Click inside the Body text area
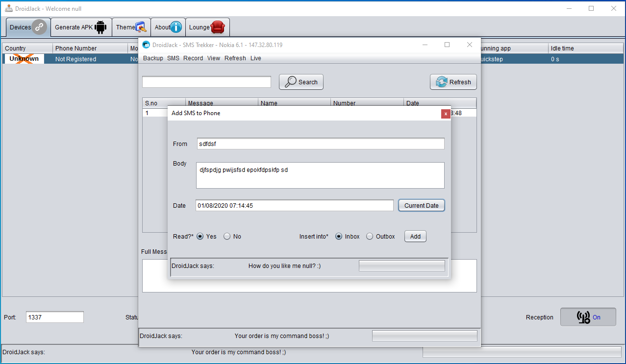This screenshot has height=364, width=626. 321,175
